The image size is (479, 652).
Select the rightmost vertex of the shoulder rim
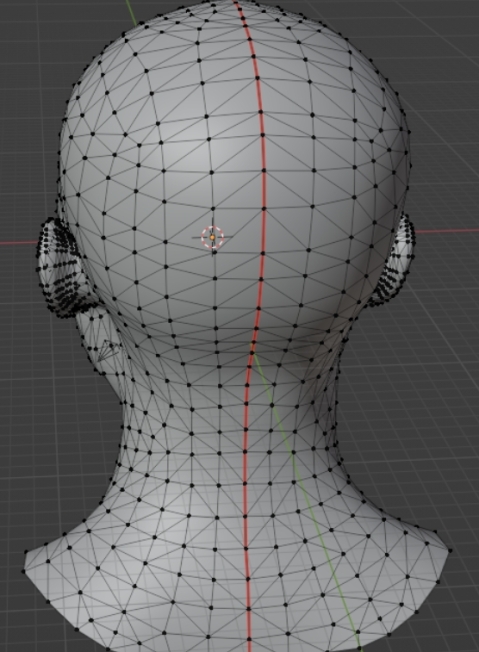coord(449,551)
